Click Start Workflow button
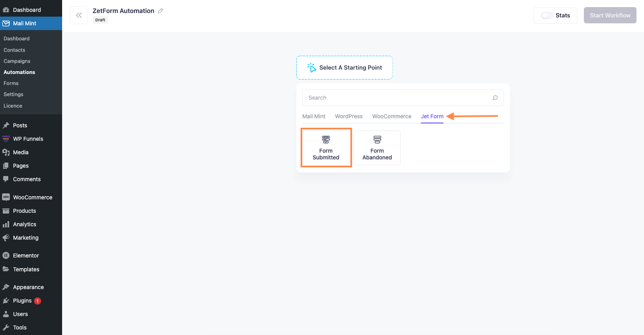The image size is (644, 335). [610, 15]
